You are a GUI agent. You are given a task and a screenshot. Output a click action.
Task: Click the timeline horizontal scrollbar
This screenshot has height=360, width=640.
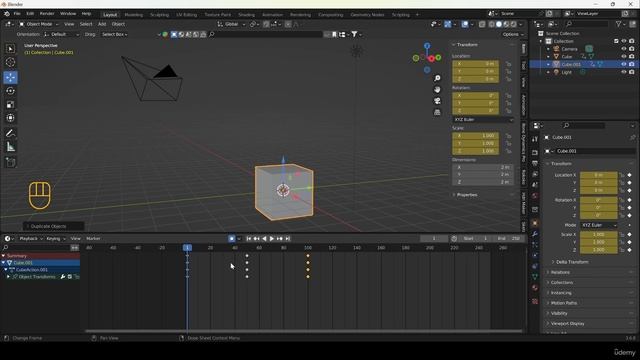coord(304,331)
